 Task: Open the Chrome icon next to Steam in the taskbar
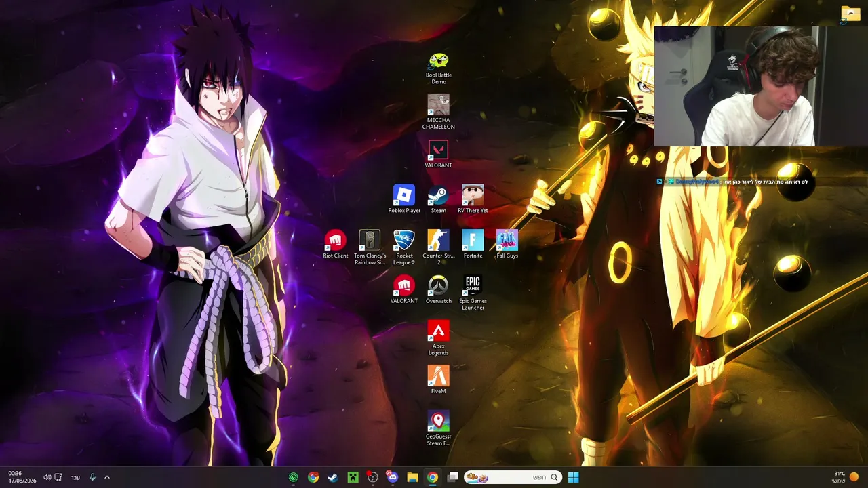(x=313, y=477)
